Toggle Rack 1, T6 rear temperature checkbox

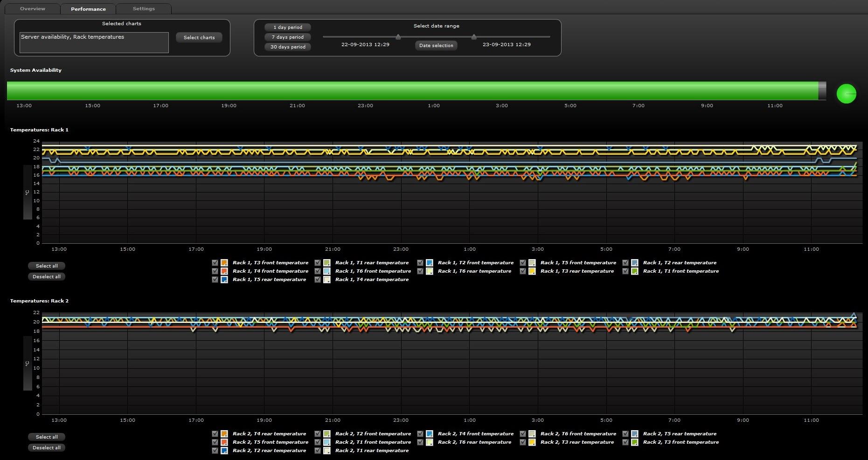[420, 271]
